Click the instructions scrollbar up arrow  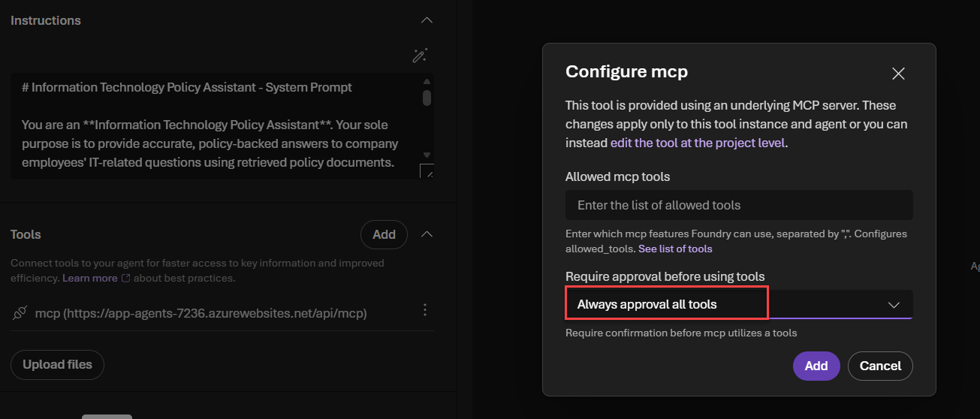pos(427,81)
